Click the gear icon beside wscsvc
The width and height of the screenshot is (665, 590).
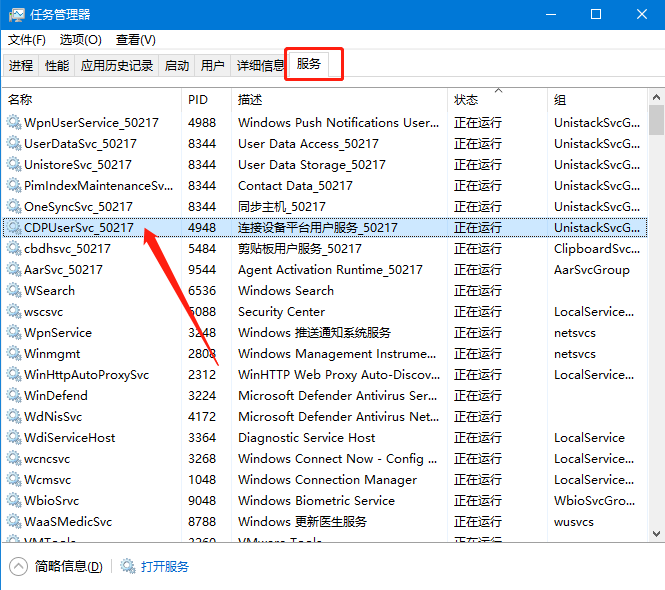(14, 311)
